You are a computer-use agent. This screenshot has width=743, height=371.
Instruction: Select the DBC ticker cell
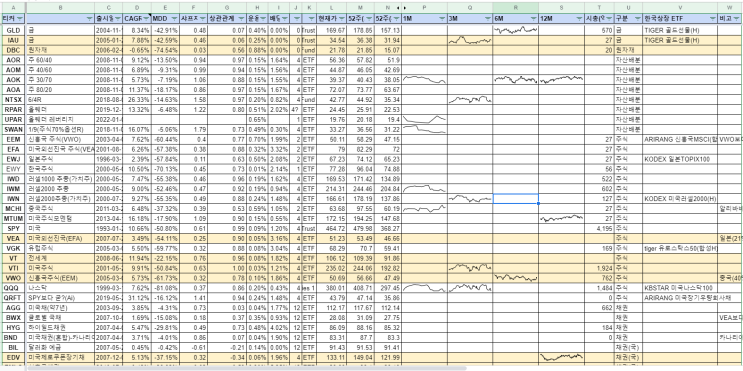(13, 50)
